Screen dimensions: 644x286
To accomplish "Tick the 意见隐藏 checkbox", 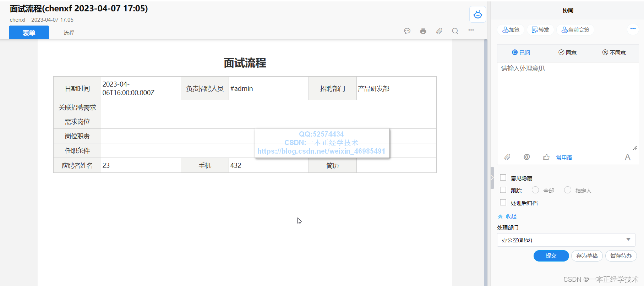I will point(503,177).
